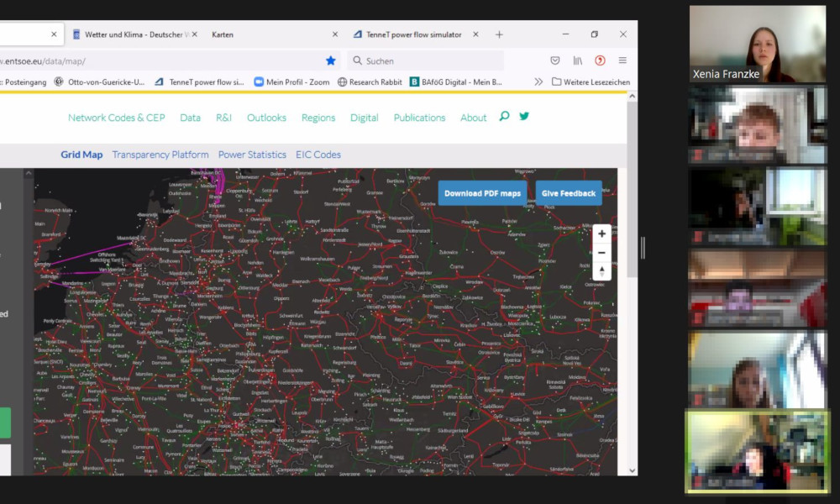Zoom in on the grid map
This screenshot has height=504, width=840.
click(x=601, y=234)
